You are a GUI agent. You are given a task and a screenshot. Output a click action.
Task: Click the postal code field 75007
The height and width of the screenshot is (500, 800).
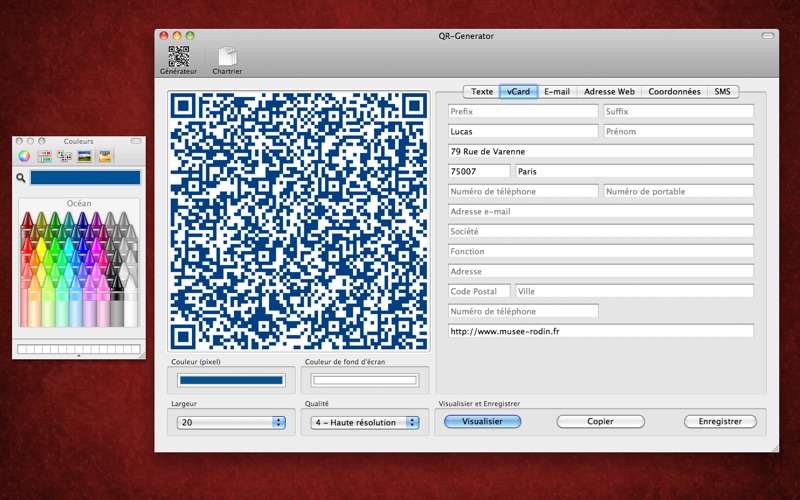479,171
